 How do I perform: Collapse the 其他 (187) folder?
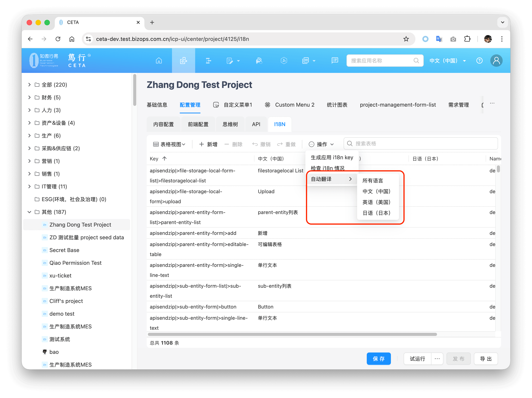(29, 212)
